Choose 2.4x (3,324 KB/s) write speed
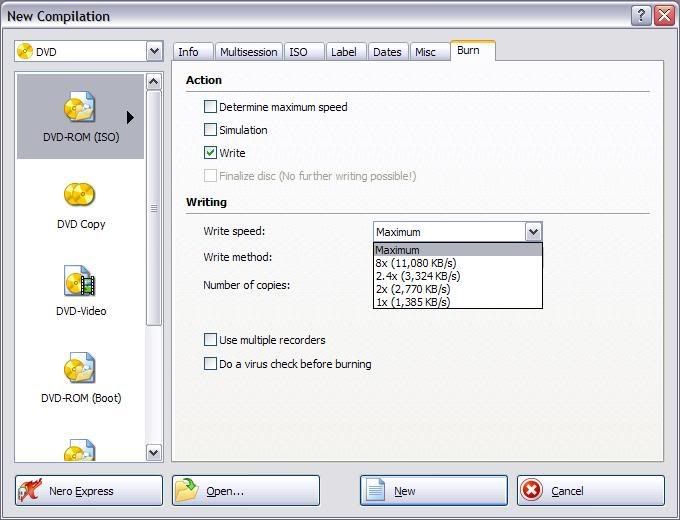 point(458,276)
